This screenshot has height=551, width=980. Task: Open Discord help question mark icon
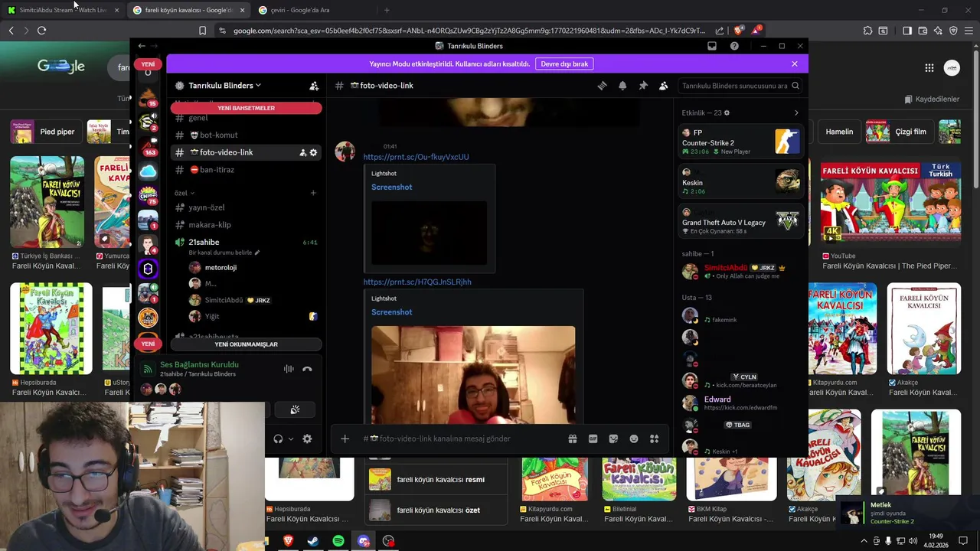734,46
